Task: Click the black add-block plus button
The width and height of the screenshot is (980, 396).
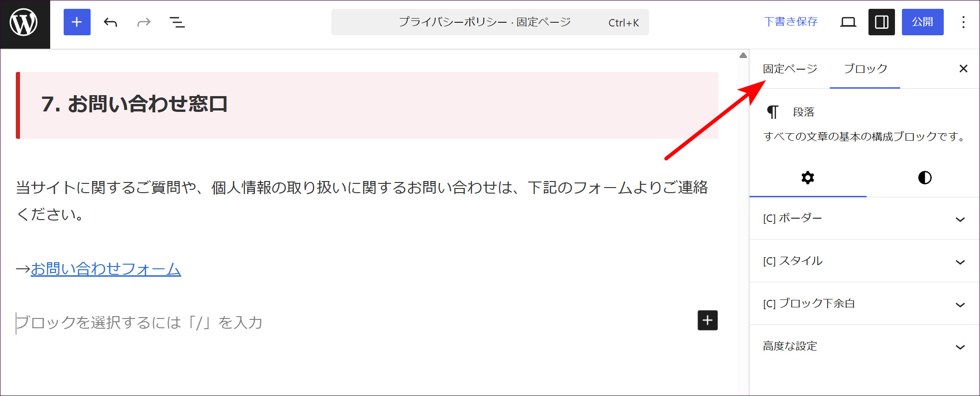Action: tap(708, 320)
